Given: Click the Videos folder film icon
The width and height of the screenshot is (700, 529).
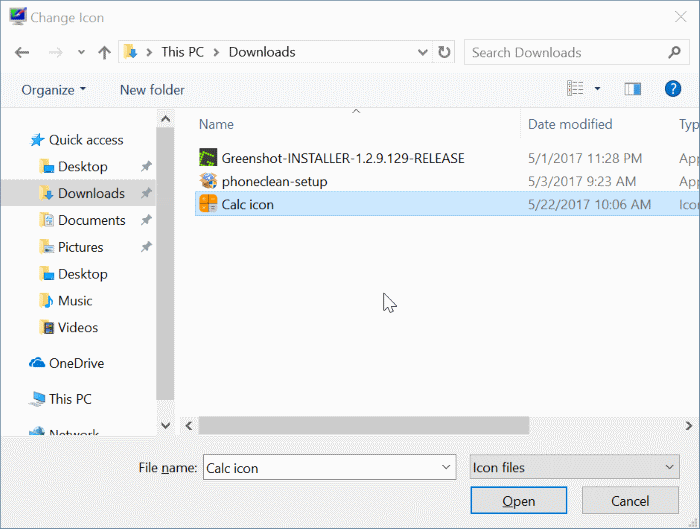Looking at the screenshot, I should click(46, 327).
